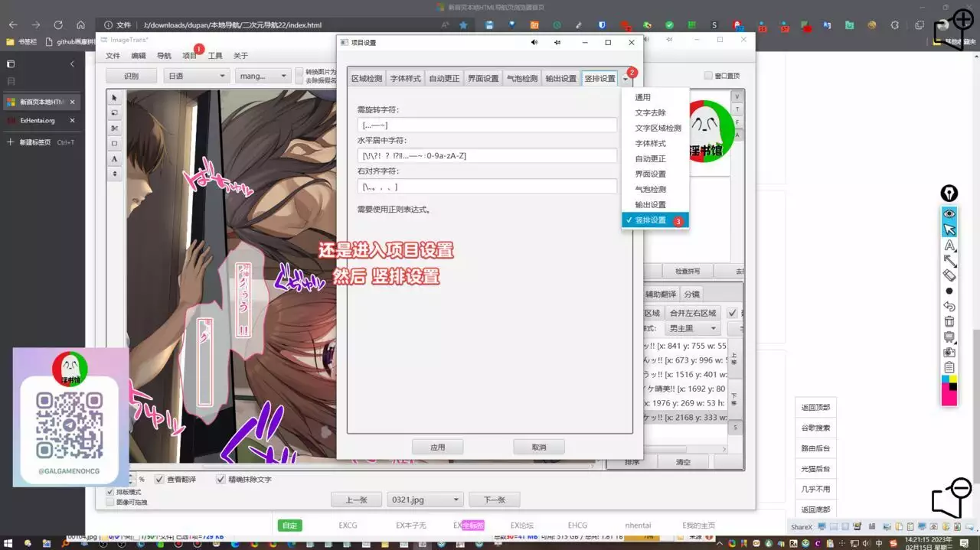The image size is (980, 550).
Task: Open the 日语 language dropdown
Action: pyautogui.click(x=197, y=76)
